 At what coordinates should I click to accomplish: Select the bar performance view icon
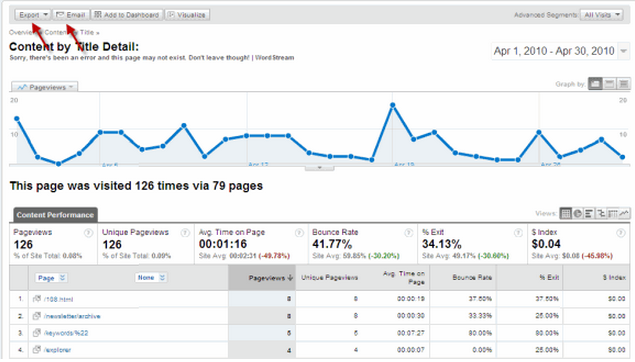click(x=589, y=213)
